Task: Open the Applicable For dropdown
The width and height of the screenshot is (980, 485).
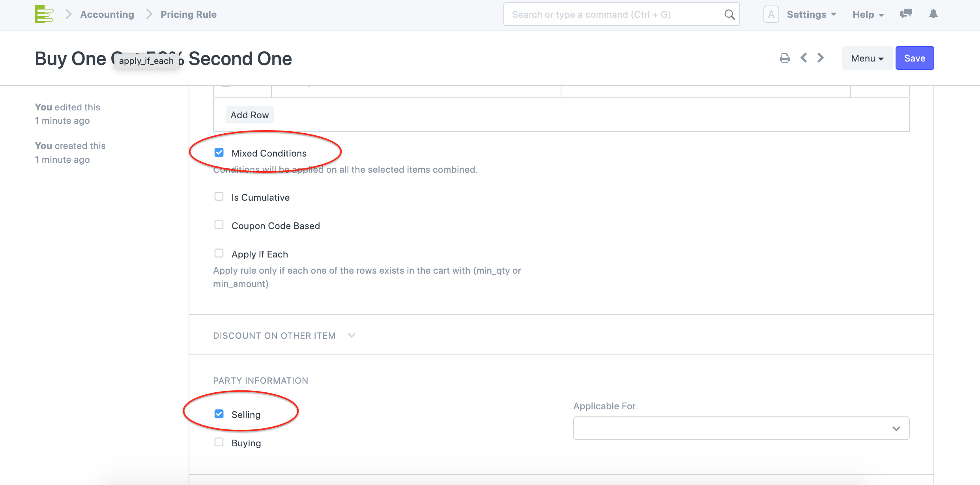Action: (741, 428)
